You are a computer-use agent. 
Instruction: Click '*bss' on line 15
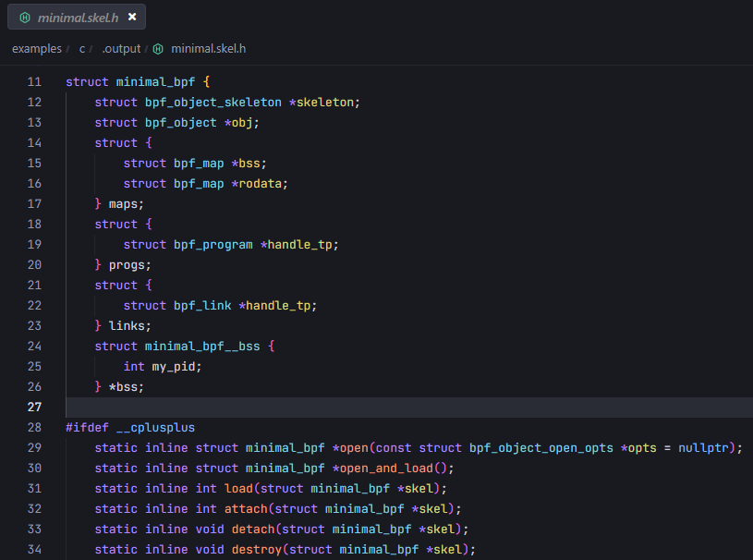[x=246, y=164]
